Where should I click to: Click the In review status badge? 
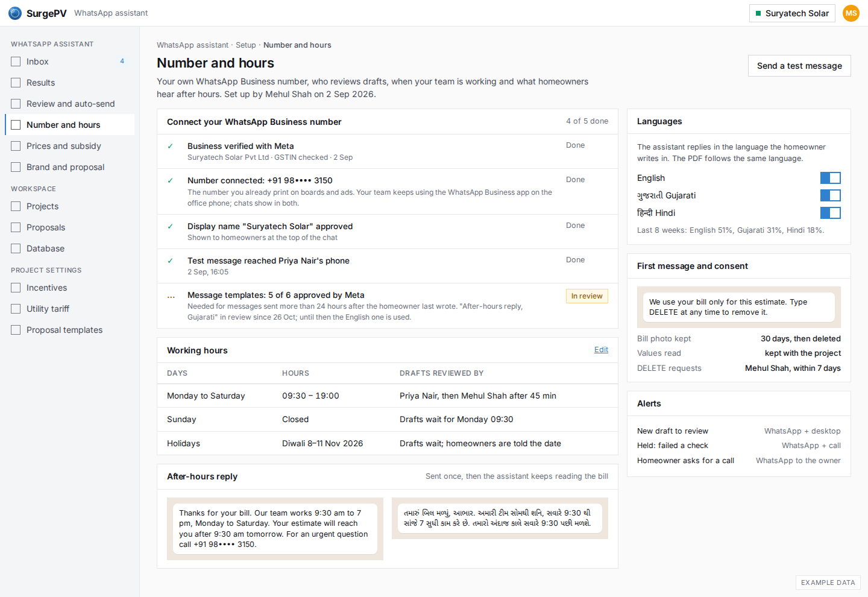pos(587,296)
